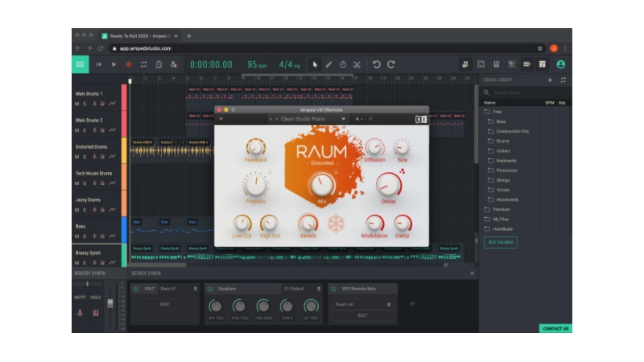The image size is (644, 362).
Task: Add a device with the plus icon
Action: pos(412,304)
